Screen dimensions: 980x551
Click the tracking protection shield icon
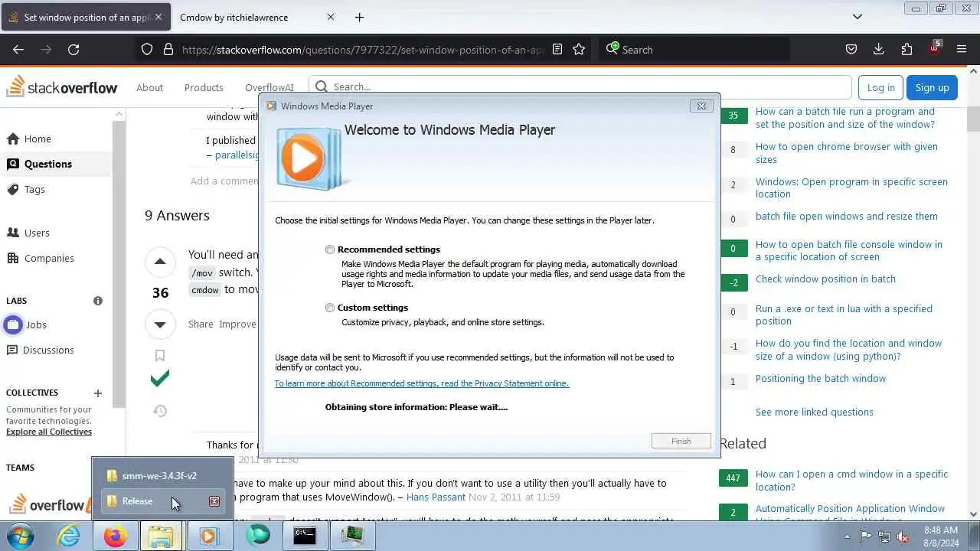tap(147, 49)
